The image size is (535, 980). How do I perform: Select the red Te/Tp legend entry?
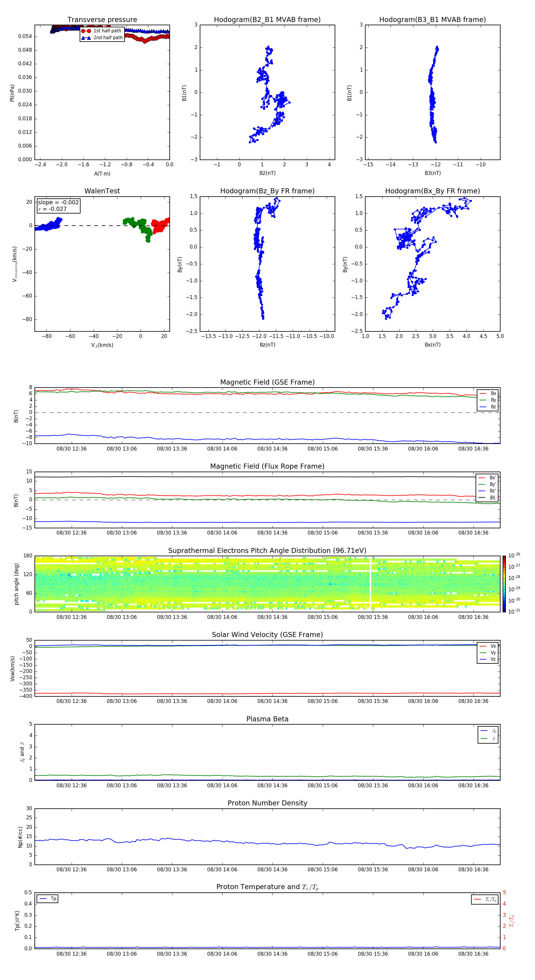(485, 899)
